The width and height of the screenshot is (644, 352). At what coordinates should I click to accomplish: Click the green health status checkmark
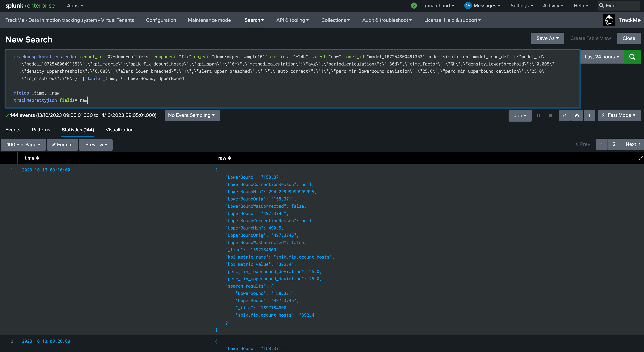(414, 5)
